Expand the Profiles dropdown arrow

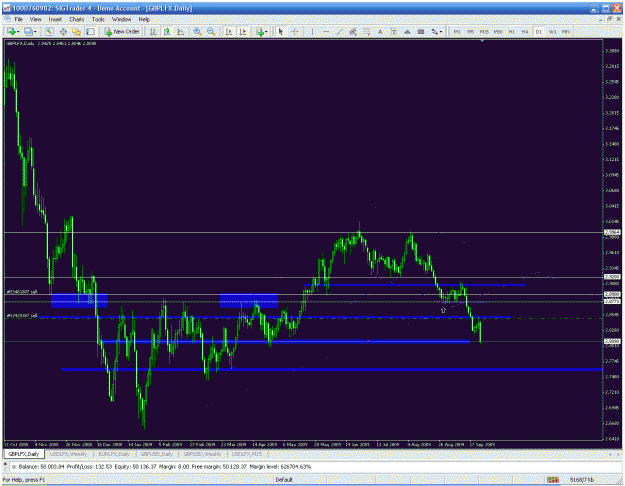tap(35, 32)
